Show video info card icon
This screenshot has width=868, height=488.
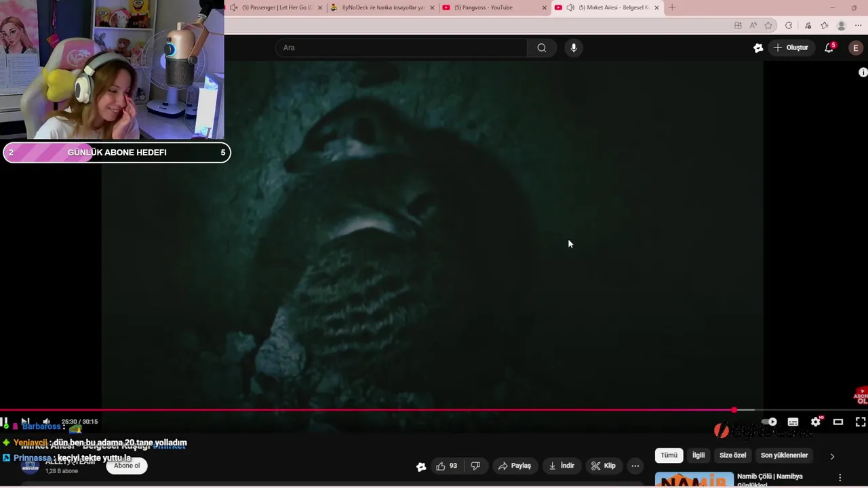(x=863, y=73)
